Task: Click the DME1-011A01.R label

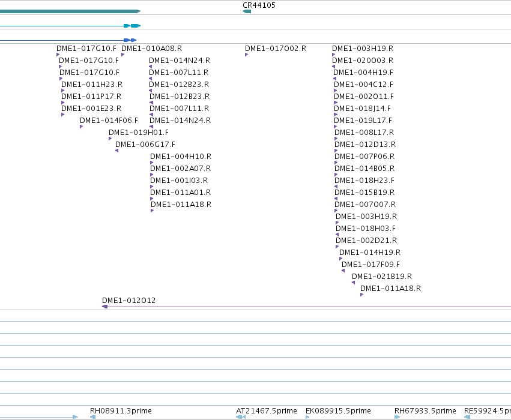Action: (x=181, y=193)
